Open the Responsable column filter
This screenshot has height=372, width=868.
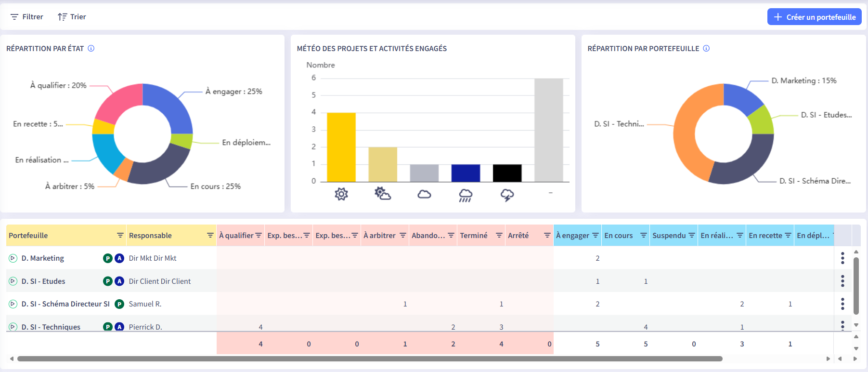pyautogui.click(x=210, y=235)
